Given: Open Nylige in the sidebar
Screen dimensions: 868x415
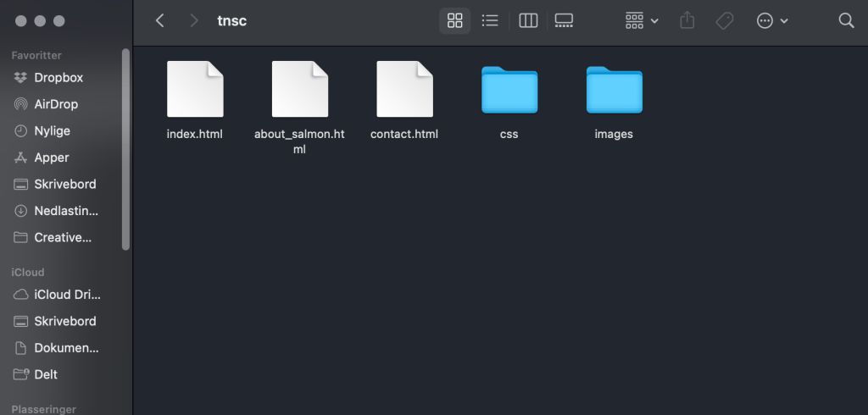Looking at the screenshot, I should coord(52,131).
